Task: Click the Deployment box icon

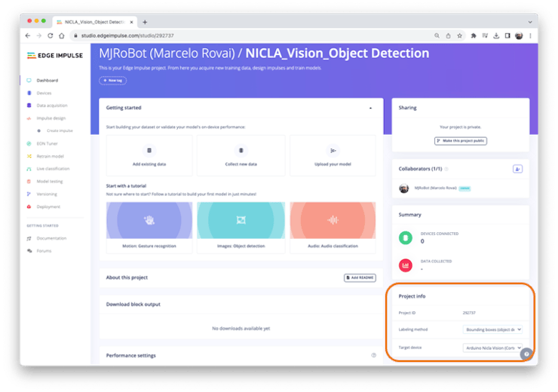Action: 29,207
